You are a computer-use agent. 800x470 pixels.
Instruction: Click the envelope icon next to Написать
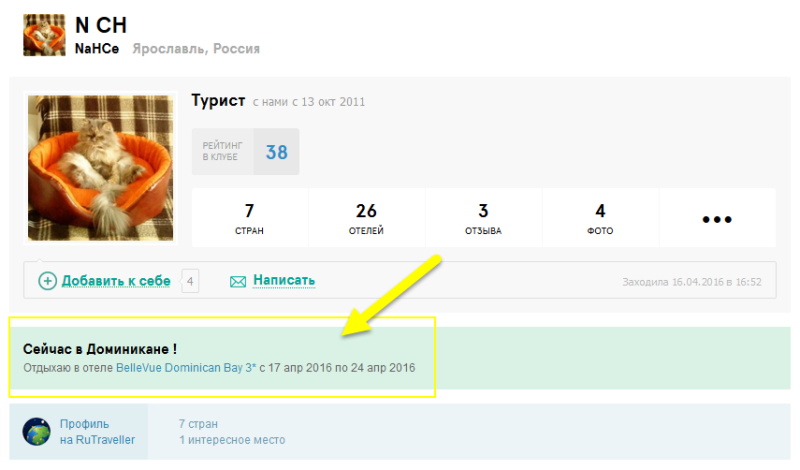coord(238,282)
